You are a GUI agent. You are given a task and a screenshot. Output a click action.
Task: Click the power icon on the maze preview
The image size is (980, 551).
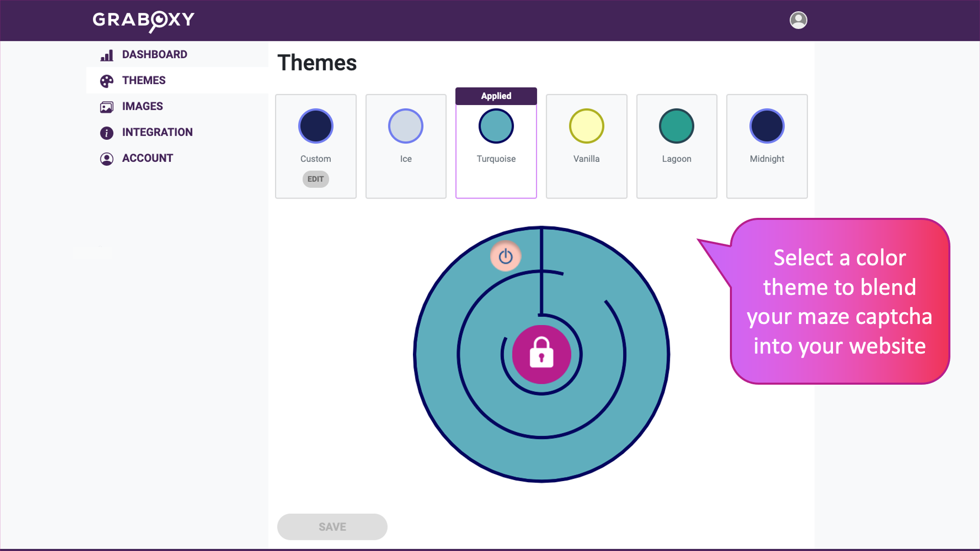coord(505,257)
